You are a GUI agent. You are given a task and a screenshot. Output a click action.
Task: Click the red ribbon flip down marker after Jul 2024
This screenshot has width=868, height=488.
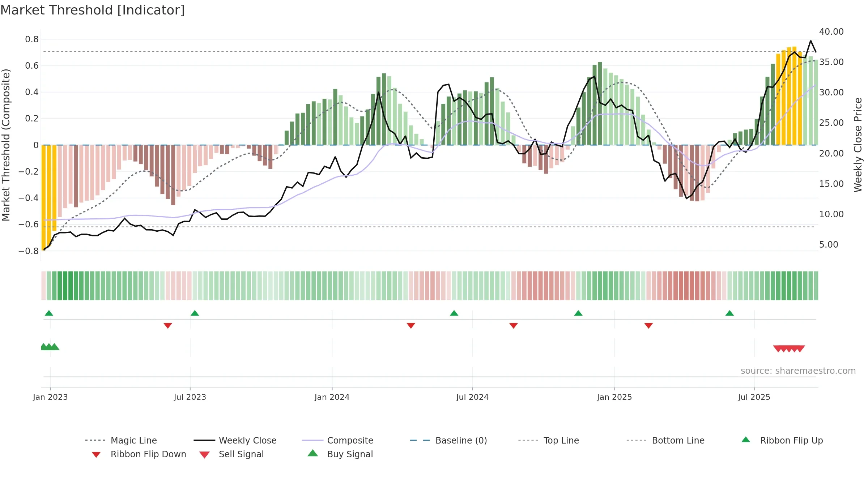pos(513,326)
